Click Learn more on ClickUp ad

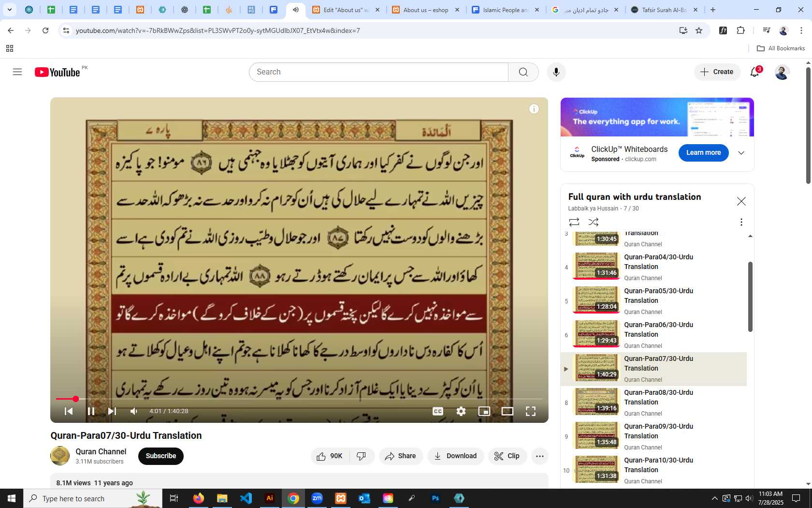tap(703, 153)
